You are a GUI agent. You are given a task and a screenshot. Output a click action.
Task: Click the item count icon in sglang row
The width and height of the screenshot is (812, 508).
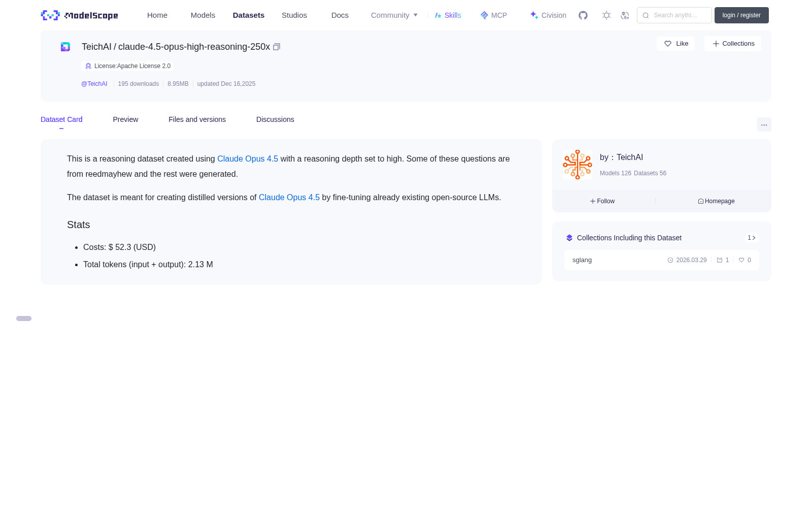[x=720, y=260]
